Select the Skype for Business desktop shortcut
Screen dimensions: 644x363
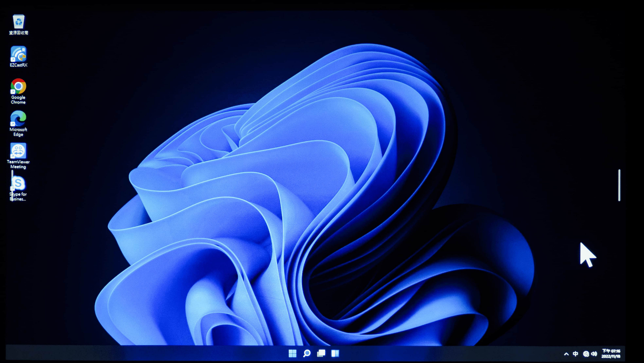click(18, 188)
